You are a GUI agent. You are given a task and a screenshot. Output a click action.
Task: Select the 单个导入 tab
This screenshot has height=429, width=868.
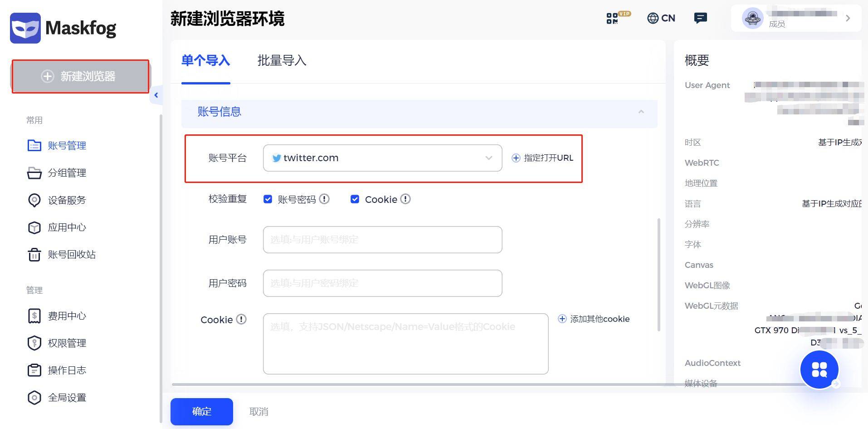tap(205, 61)
